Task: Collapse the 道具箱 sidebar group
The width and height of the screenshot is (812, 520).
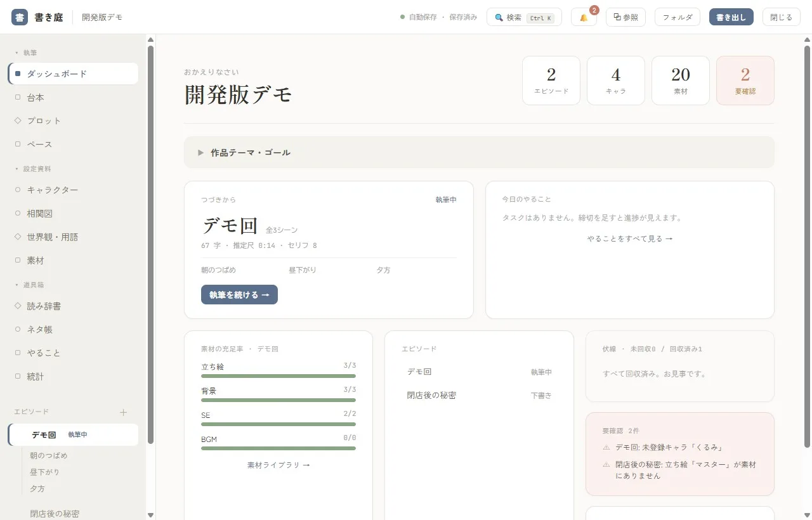Action: 30,285
